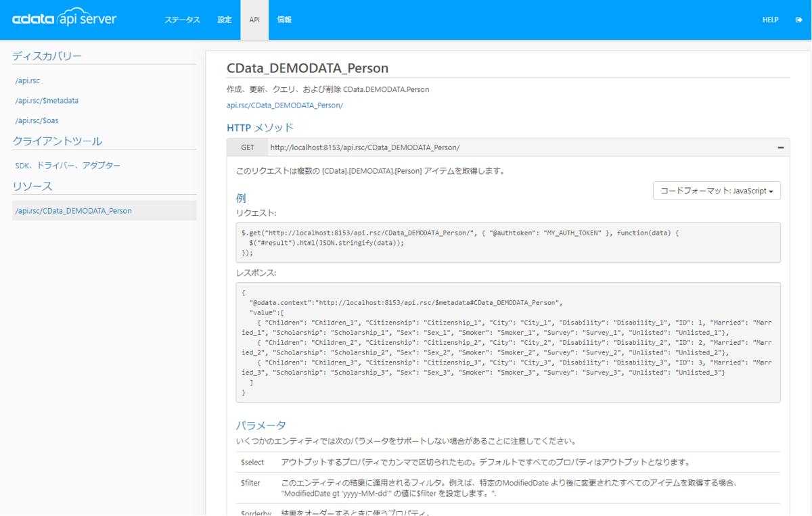Viewport: 812px width, 516px height.
Task: Click the logout icon next to HELP
Action: [x=798, y=20]
